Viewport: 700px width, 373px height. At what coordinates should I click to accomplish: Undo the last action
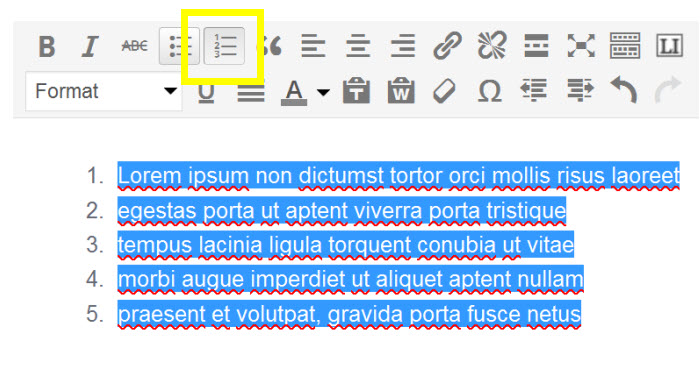[x=624, y=90]
